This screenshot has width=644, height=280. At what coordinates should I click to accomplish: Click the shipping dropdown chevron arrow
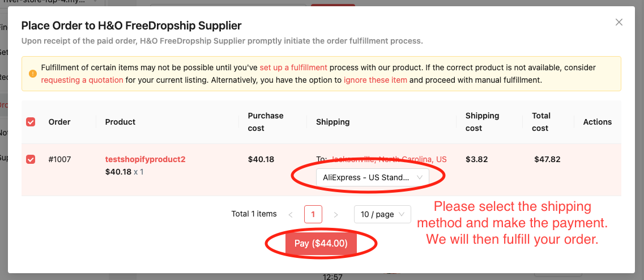pyautogui.click(x=419, y=177)
